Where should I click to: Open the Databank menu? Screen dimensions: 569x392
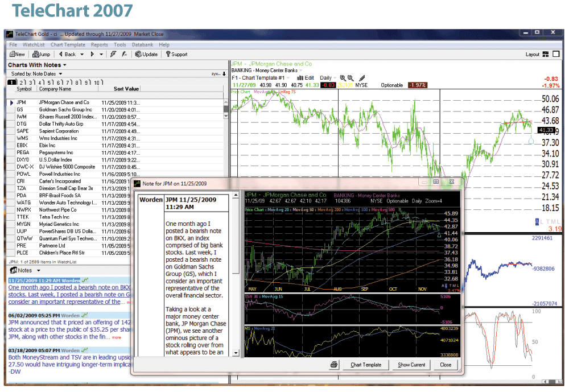[142, 44]
